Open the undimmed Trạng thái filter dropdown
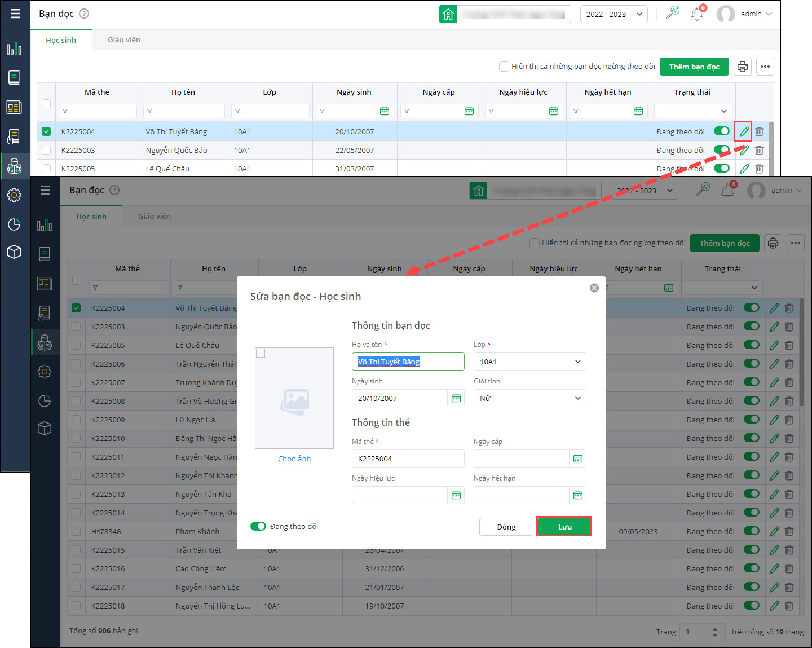The height and width of the screenshot is (648, 812). (x=694, y=111)
